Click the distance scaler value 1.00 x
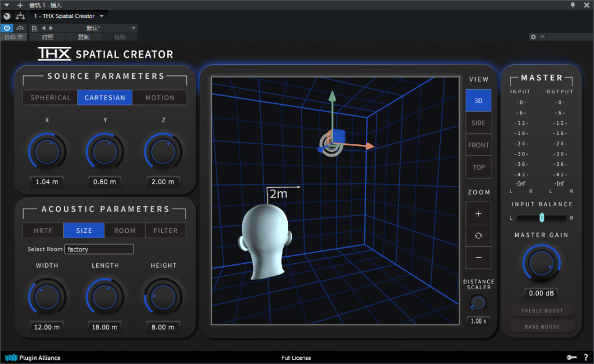Screen dimensions: 594x364 478,321
